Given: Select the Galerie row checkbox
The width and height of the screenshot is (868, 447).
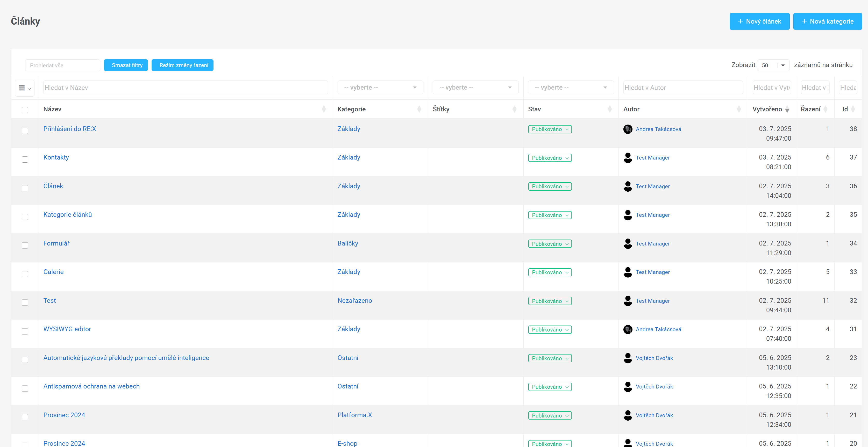Looking at the screenshot, I should [x=25, y=274].
